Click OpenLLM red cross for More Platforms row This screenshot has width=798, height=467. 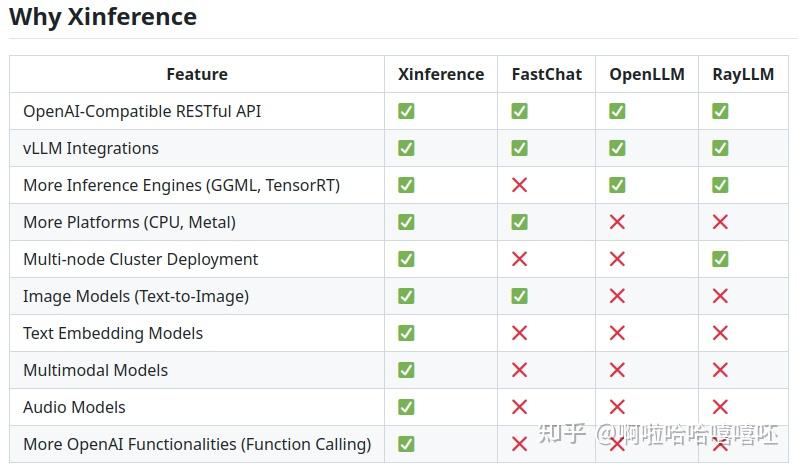(617, 222)
